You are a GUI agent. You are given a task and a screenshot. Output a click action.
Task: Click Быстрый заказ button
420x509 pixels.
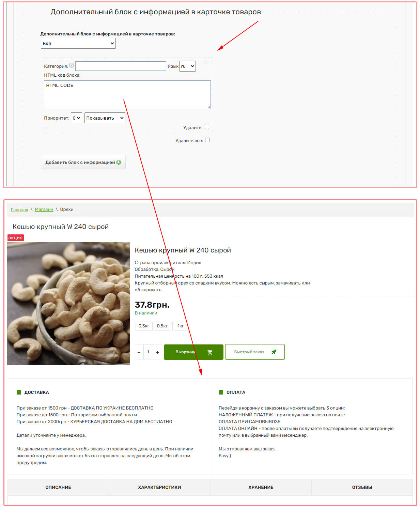pos(255,352)
